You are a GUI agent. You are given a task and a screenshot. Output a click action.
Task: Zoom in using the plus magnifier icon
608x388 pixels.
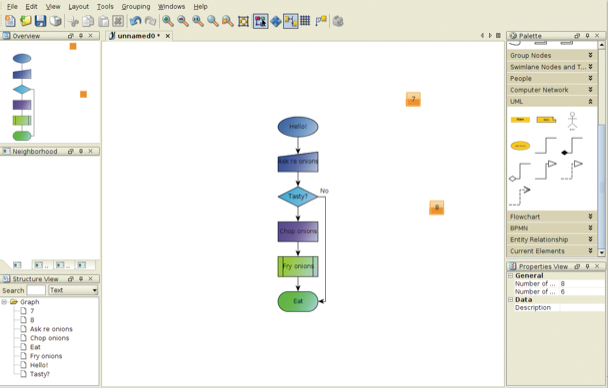[x=168, y=21]
